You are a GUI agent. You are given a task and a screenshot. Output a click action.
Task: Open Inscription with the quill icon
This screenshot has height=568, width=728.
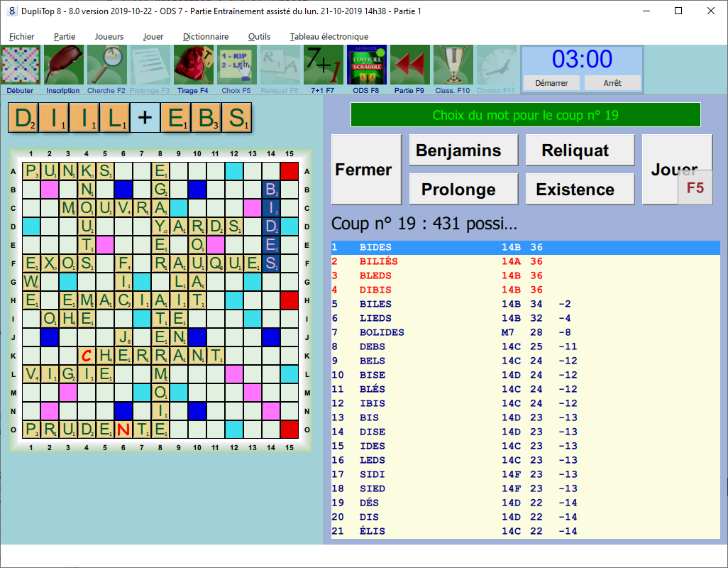tap(63, 66)
